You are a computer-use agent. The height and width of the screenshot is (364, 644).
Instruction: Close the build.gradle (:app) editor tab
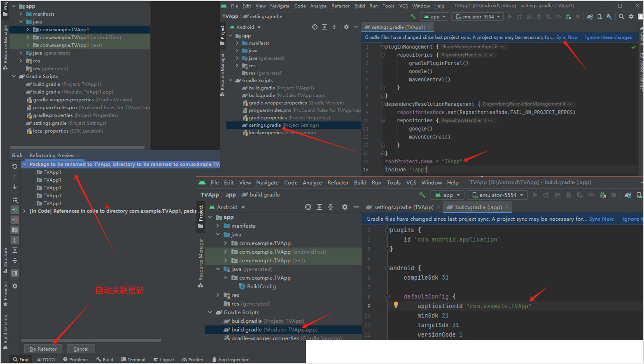pos(507,207)
